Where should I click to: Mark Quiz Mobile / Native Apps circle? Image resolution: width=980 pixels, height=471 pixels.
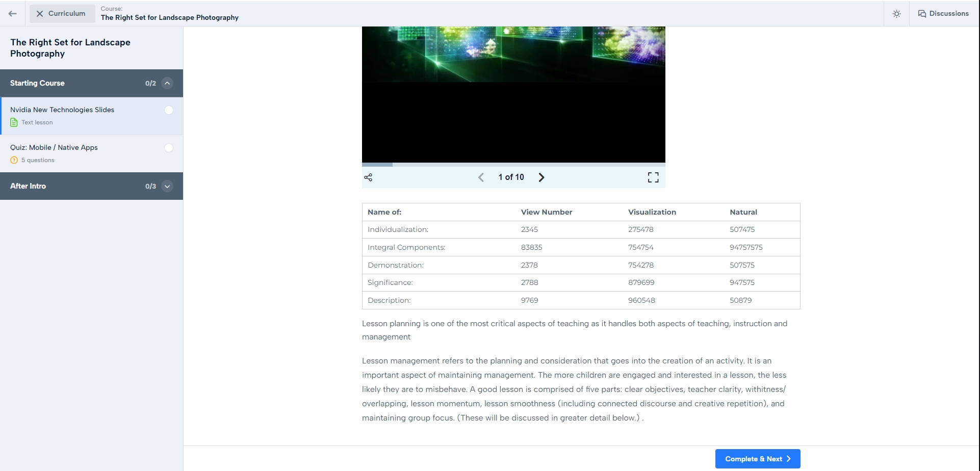(x=169, y=148)
